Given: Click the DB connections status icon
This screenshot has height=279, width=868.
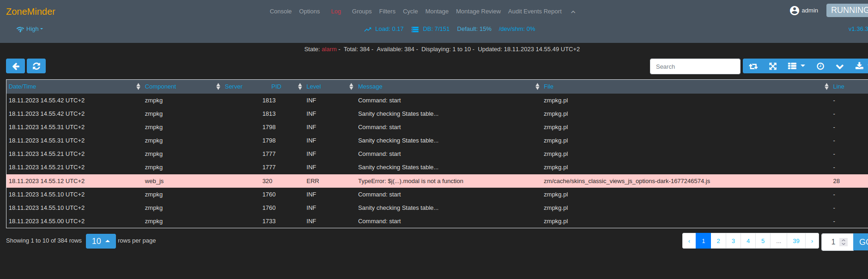Looking at the screenshot, I should [x=415, y=29].
